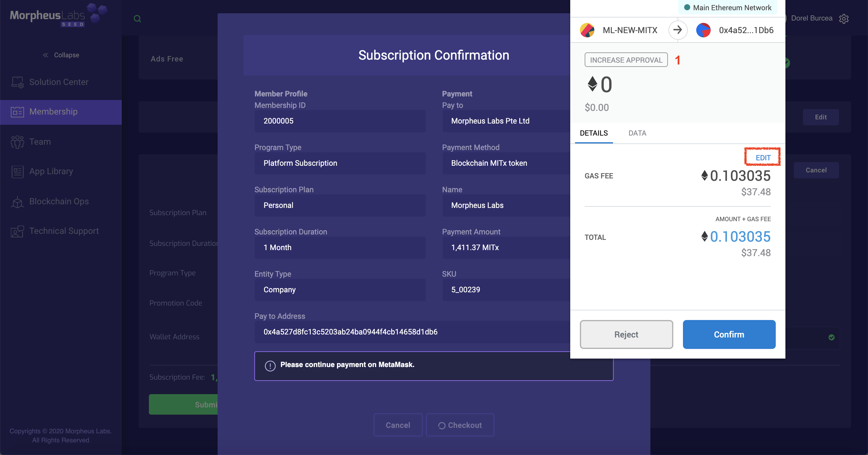The width and height of the screenshot is (868, 455).
Task: Click the Technical Support sidebar icon
Action: tap(17, 231)
